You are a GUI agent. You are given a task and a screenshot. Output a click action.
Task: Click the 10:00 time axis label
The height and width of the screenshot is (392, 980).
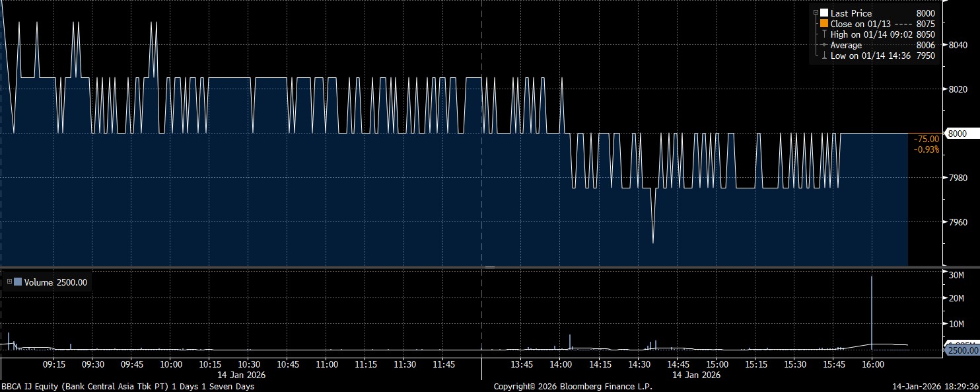[x=171, y=364]
